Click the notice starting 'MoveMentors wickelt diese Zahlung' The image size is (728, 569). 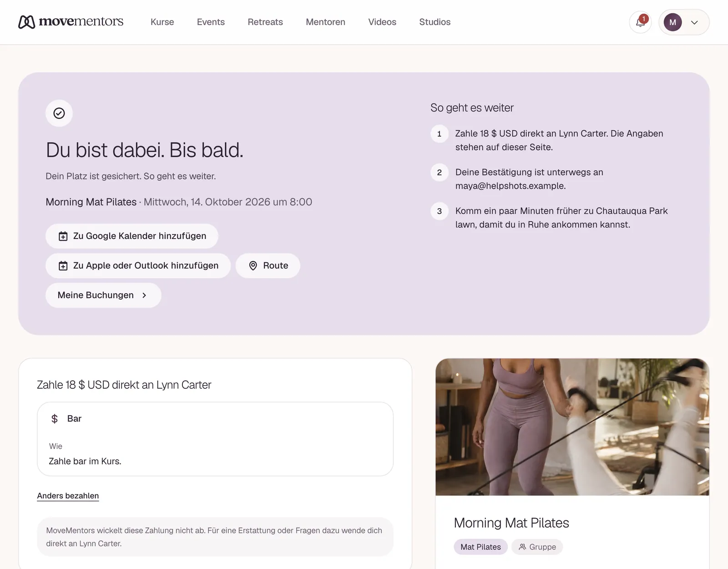[215, 537]
